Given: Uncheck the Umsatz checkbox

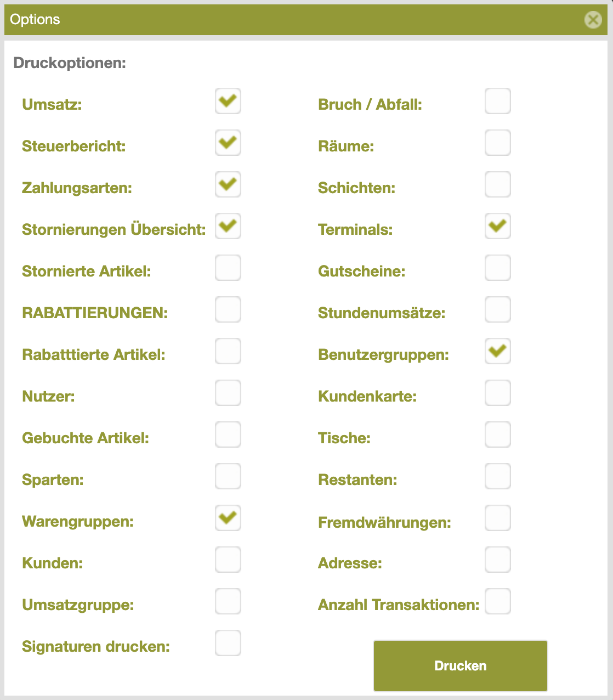Looking at the screenshot, I should (x=228, y=101).
